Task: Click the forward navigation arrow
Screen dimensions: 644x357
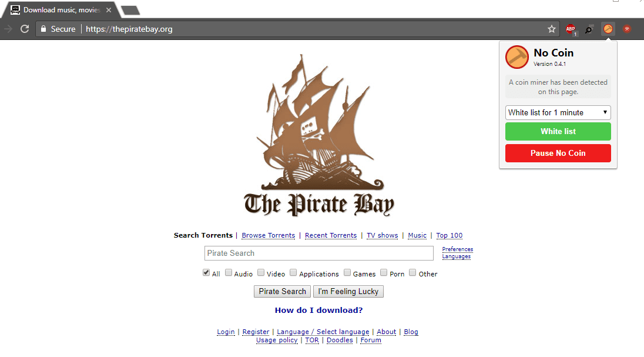Action: [8, 29]
